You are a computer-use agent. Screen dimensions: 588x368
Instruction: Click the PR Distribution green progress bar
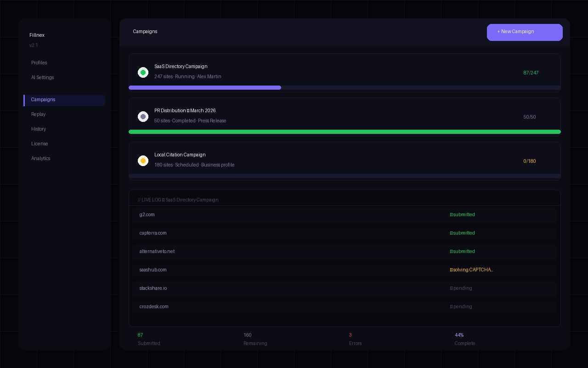tap(345, 132)
